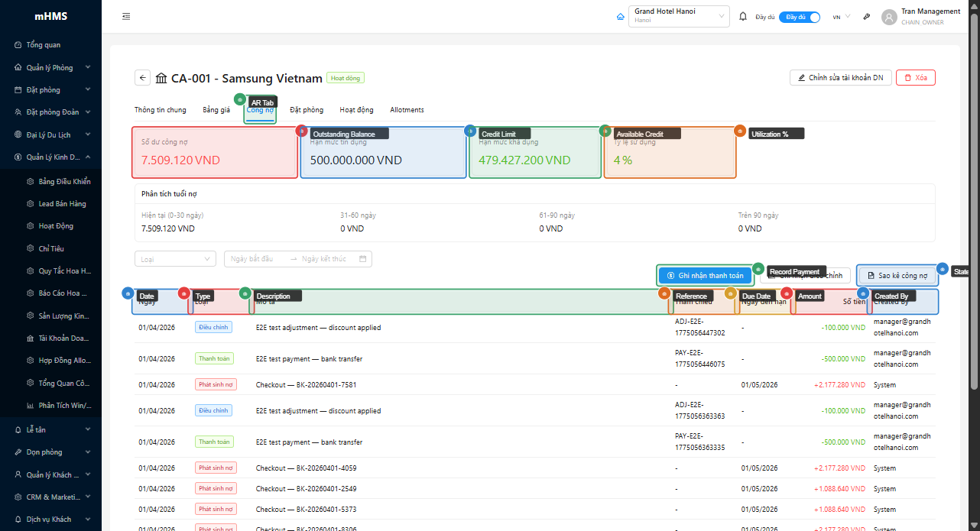Go back using the left arrow button
This screenshot has width=980, height=531.
pyautogui.click(x=143, y=78)
